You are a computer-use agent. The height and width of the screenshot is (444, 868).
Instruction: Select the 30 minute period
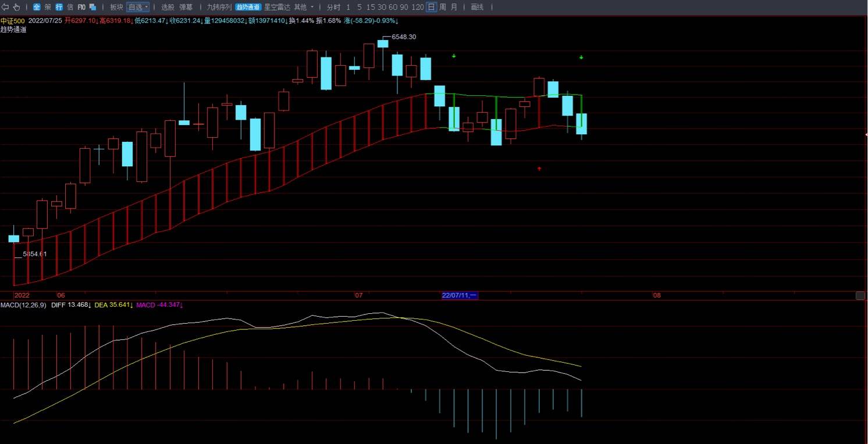click(x=381, y=7)
